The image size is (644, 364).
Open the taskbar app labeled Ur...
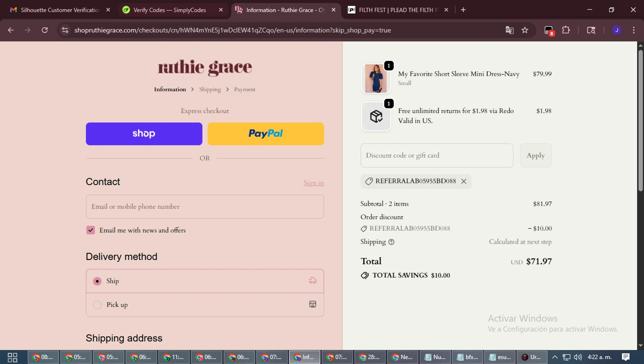tap(532, 357)
